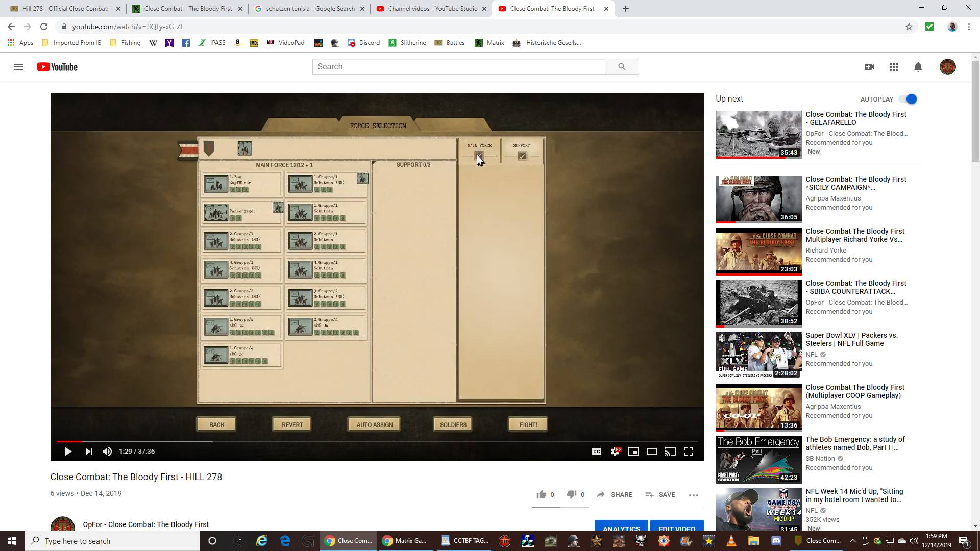Reload the page
The width and height of the screenshot is (980, 551).
(x=44, y=27)
